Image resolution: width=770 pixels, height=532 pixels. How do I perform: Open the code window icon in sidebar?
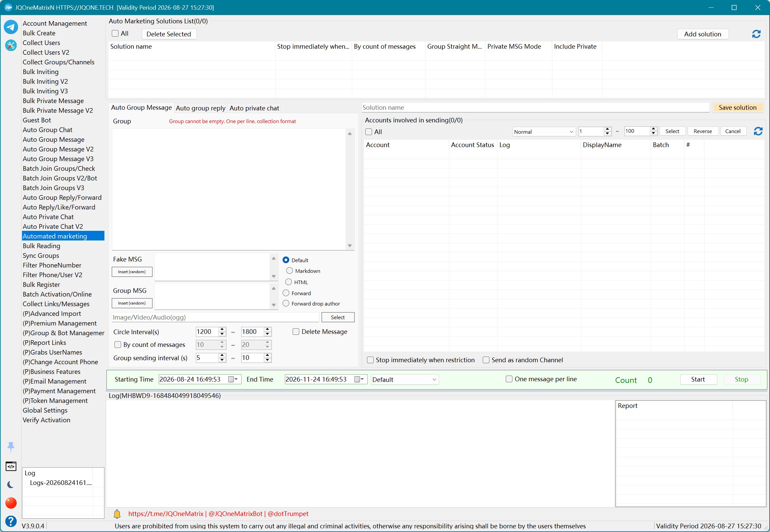tap(11, 466)
